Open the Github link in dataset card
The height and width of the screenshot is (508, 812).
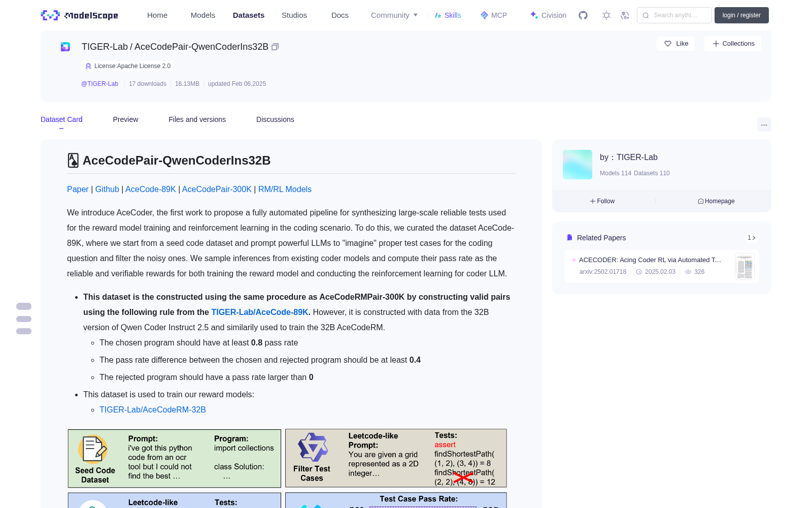click(107, 189)
